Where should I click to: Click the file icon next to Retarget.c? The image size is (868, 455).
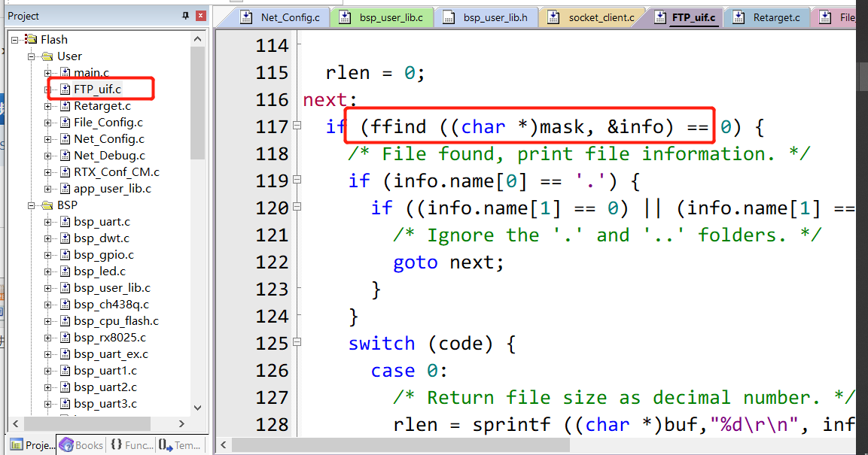(65, 106)
